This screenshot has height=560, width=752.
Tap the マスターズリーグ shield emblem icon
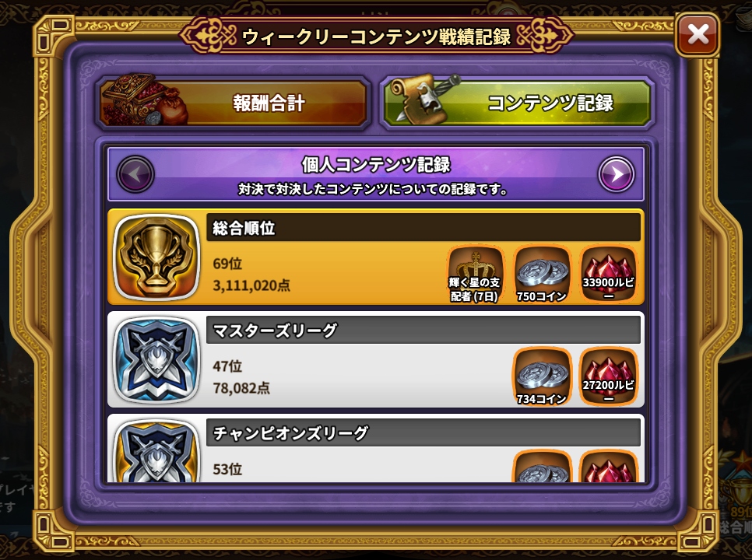click(156, 360)
